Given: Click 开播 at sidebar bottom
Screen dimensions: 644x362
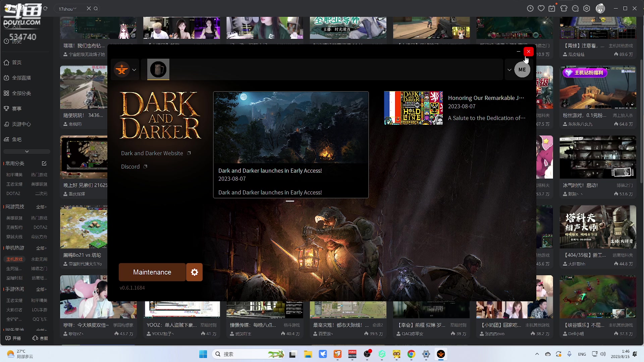Looking at the screenshot, I should point(13,339).
